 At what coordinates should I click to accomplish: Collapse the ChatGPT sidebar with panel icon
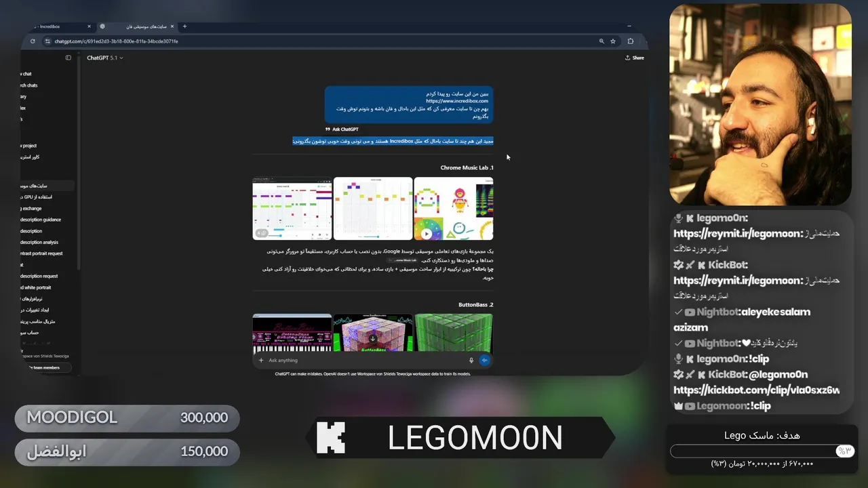[x=68, y=58]
